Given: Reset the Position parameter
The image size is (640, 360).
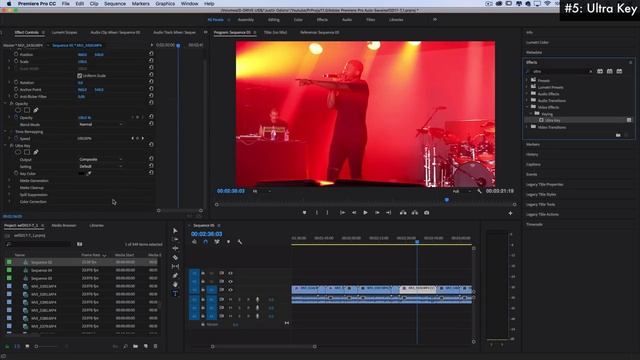Looking at the screenshot, I should 151,54.
